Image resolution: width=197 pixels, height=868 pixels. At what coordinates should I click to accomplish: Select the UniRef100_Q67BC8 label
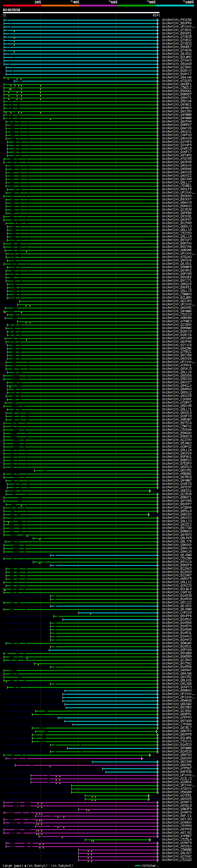[176, 478]
